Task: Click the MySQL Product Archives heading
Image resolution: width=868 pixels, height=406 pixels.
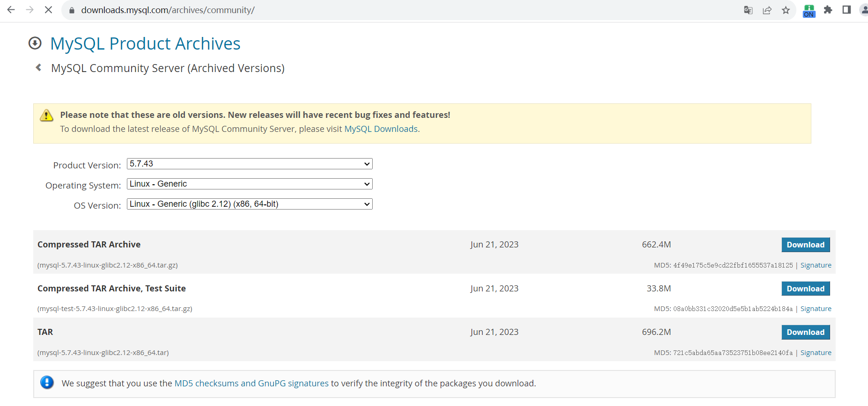Action: pyautogui.click(x=145, y=43)
